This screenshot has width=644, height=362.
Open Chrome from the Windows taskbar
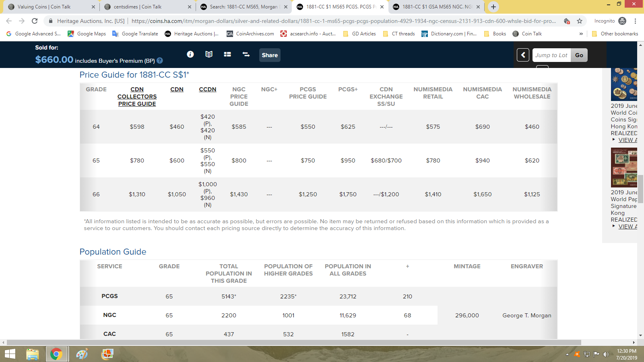coord(56,354)
